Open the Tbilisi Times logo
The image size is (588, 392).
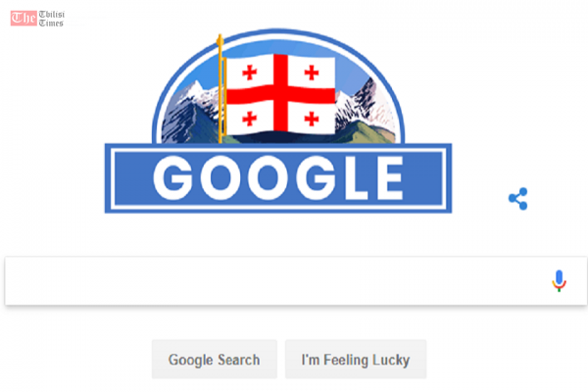click(37, 19)
